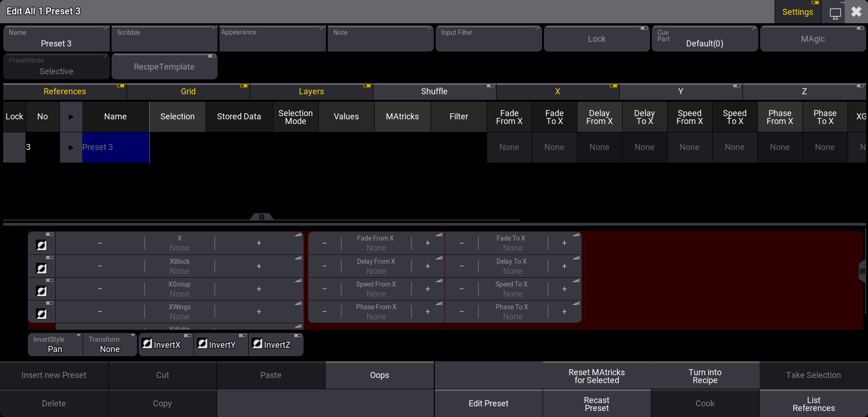Click the invert icon beside XBlock
Viewport: 868px width, 417px height.
click(x=41, y=268)
